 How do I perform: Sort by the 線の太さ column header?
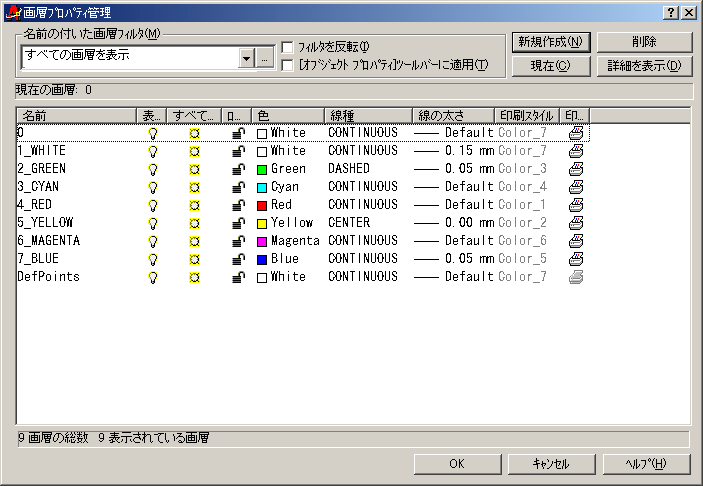click(453, 116)
